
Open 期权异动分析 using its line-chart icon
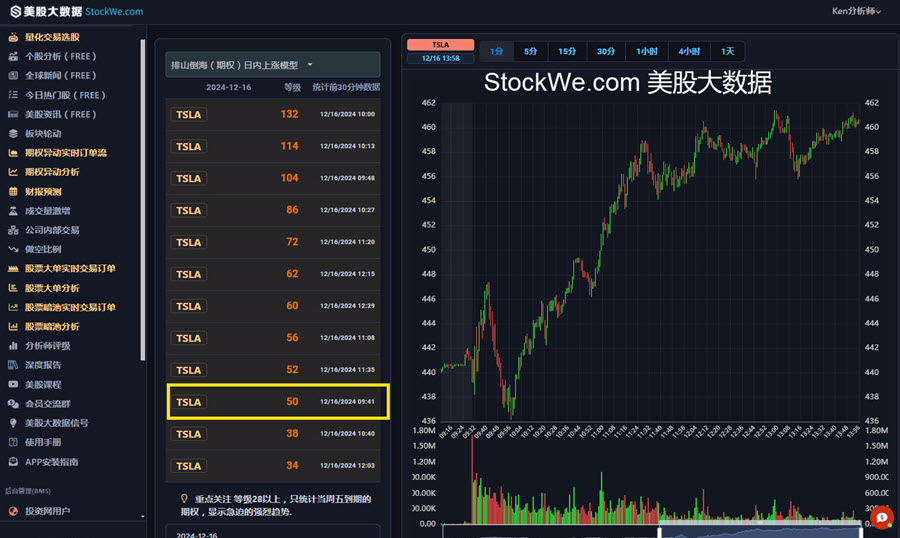[x=13, y=172]
